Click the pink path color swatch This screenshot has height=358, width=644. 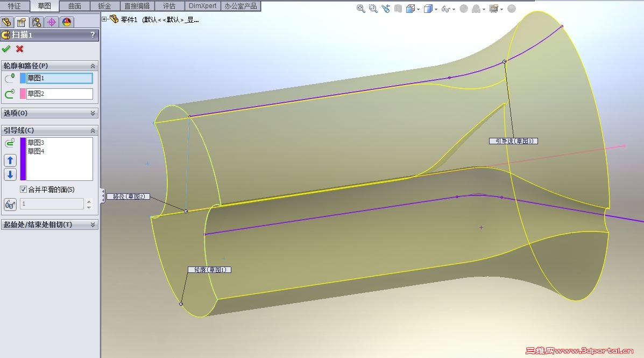(x=23, y=94)
